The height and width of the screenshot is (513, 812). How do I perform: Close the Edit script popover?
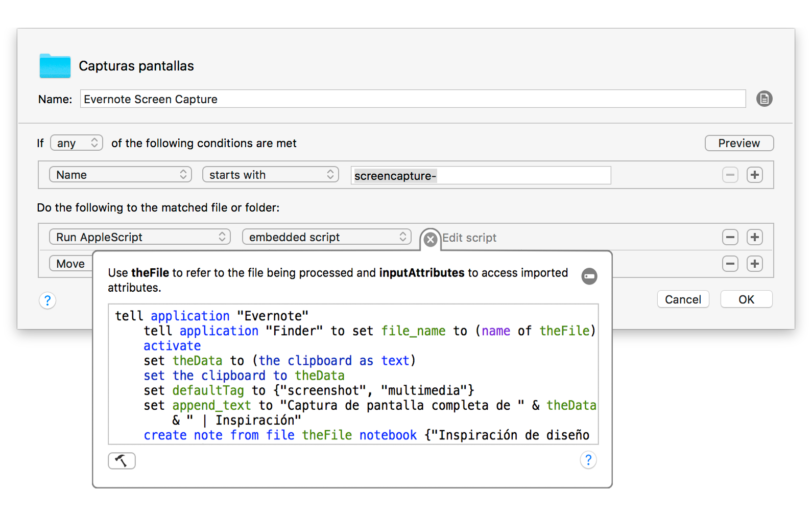(431, 239)
